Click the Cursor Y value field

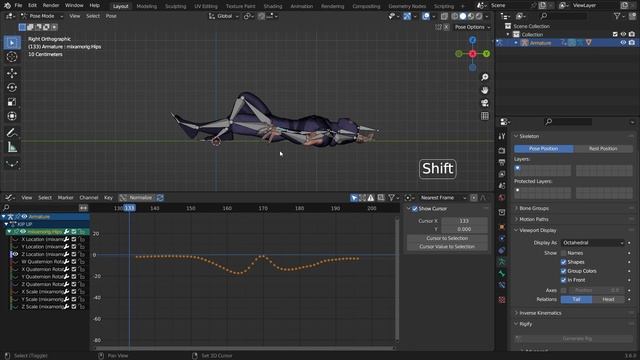coord(464,229)
